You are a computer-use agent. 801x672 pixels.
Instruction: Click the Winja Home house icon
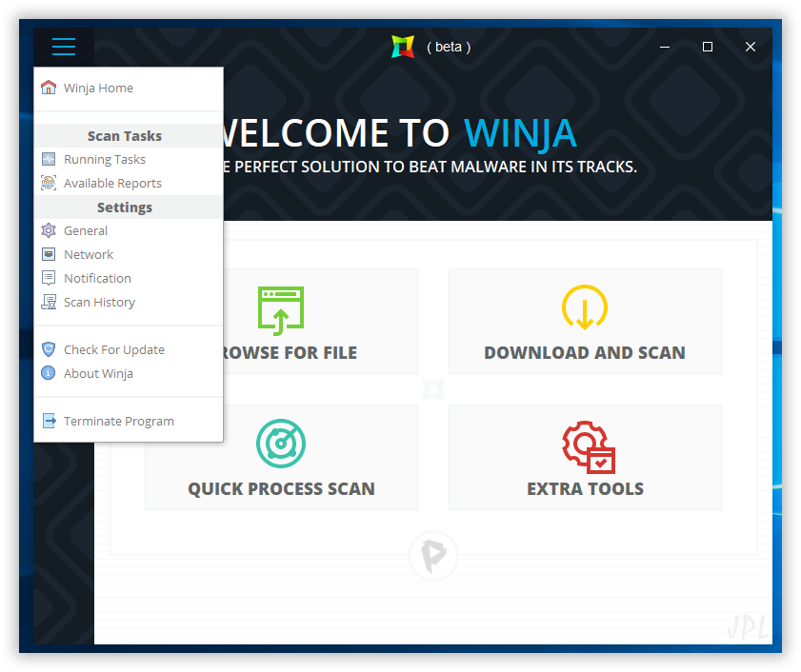[49, 88]
